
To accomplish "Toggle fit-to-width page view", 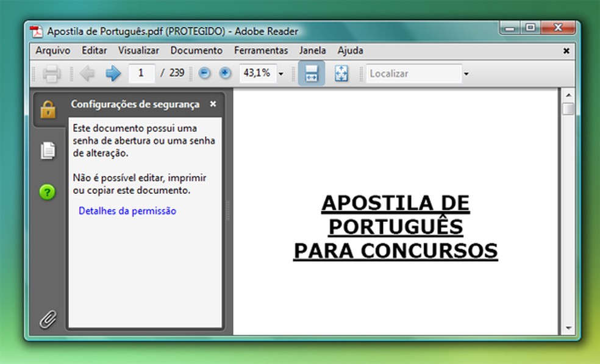I will 312,73.
